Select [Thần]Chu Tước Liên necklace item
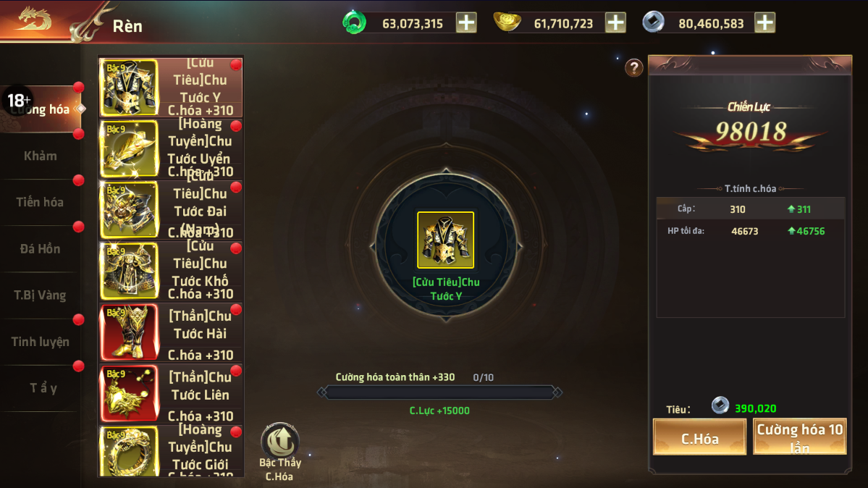The image size is (868, 488). tap(171, 394)
